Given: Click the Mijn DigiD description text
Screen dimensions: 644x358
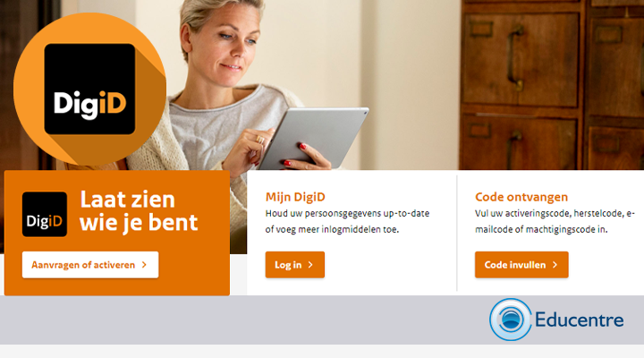Looking at the screenshot, I should coord(347,222).
